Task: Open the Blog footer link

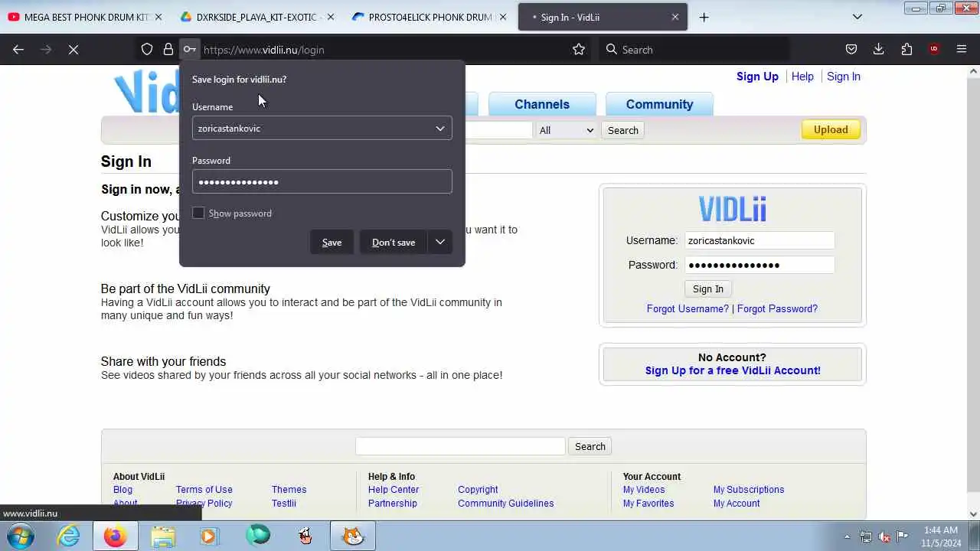Action: click(x=122, y=490)
